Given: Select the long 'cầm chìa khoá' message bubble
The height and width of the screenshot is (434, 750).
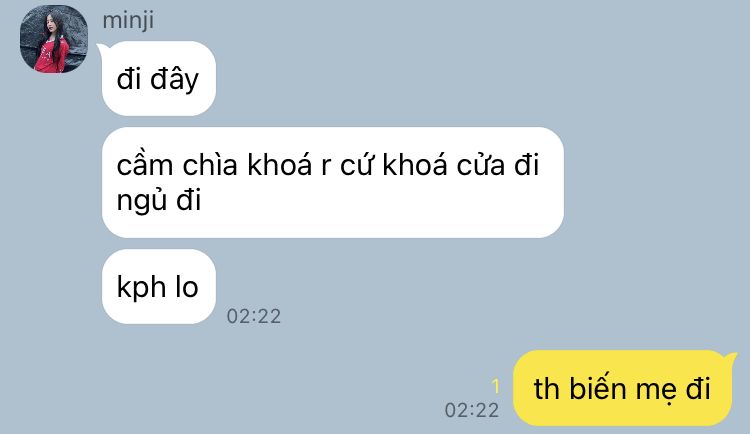Looking at the screenshot, I should coord(333,182).
